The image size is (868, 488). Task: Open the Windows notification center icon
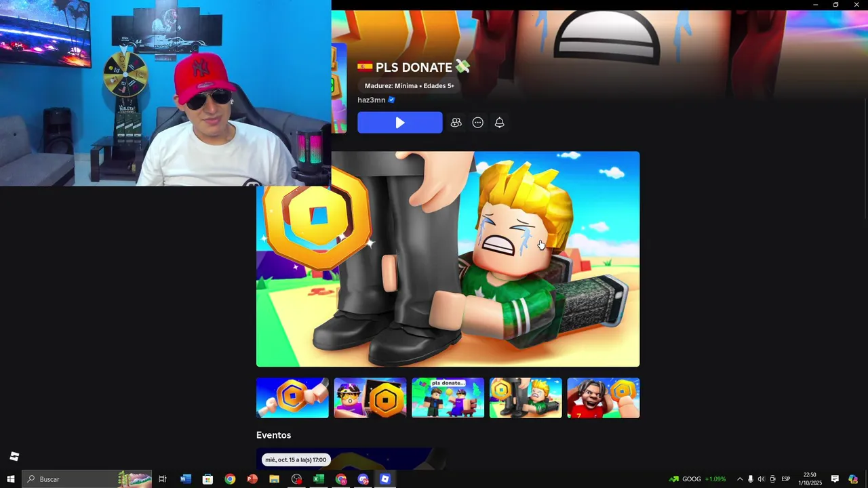(x=835, y=479)
